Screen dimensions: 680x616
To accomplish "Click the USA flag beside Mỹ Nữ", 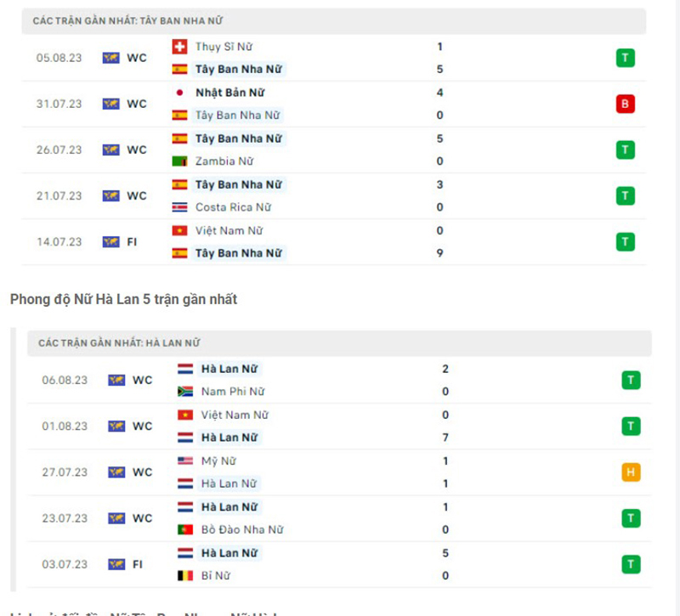I will pos(185,461).
